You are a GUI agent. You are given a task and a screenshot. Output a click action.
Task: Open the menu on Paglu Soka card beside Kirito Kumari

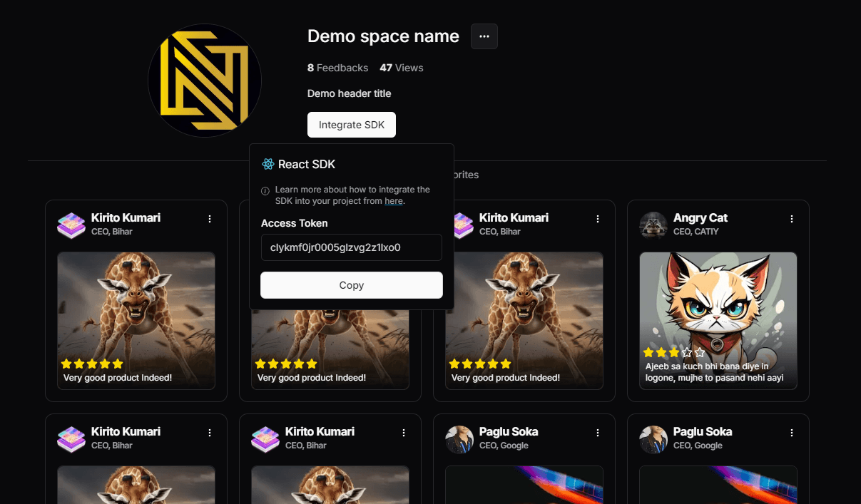tap(598, 433)
